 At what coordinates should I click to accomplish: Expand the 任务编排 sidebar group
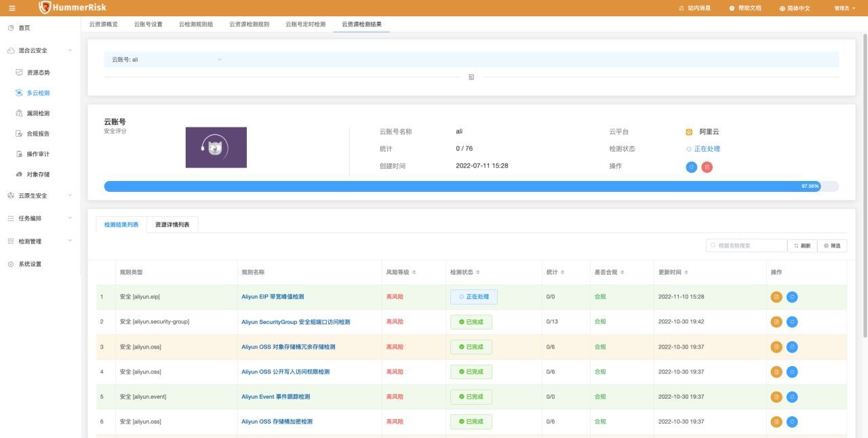40,218
